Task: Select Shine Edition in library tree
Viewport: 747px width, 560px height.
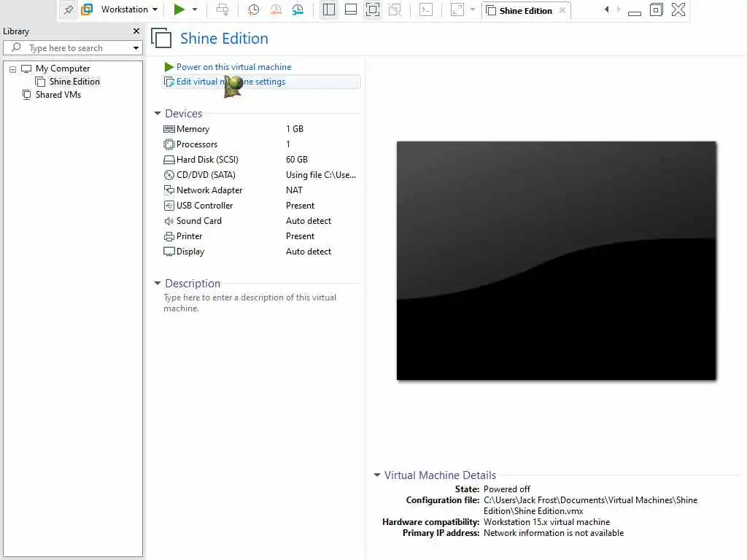Action: (74, 82)
